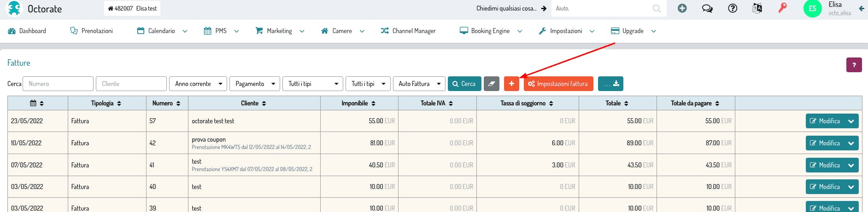Open the language translation icon
868x212 pixels.
coord(757,8)
